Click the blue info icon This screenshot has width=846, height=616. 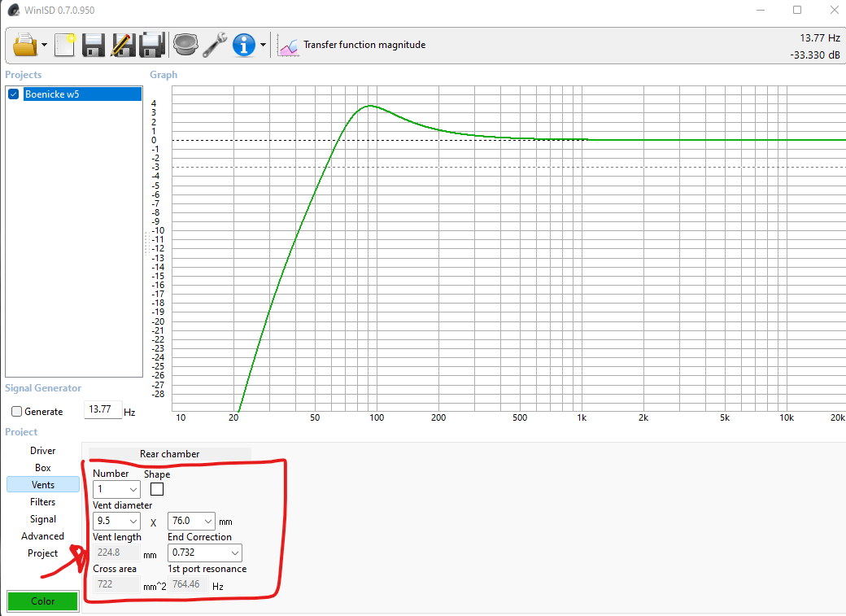coord(244,45)
